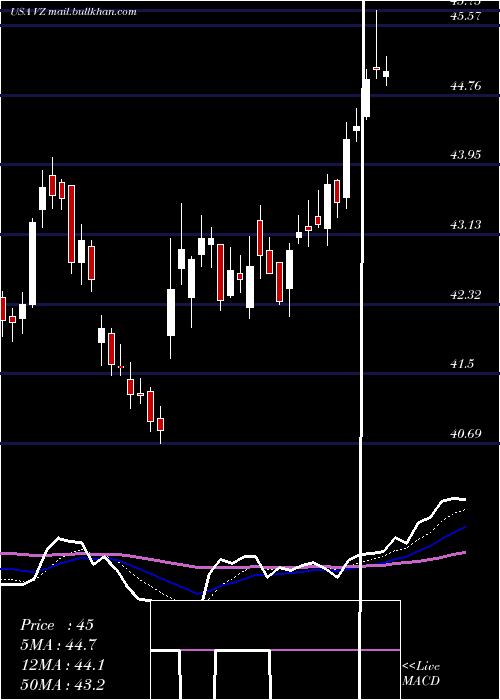Click the '12MA : 44.1' readout
Image resolution: width=500 pixels, height=700 pixels.
62,665
